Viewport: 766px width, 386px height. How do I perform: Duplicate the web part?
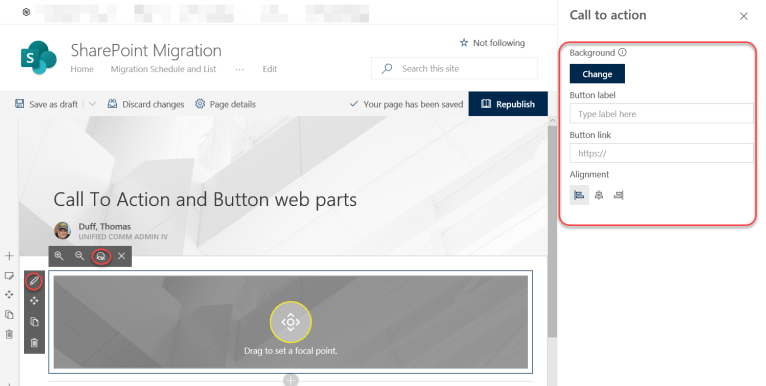click(34, 322)
